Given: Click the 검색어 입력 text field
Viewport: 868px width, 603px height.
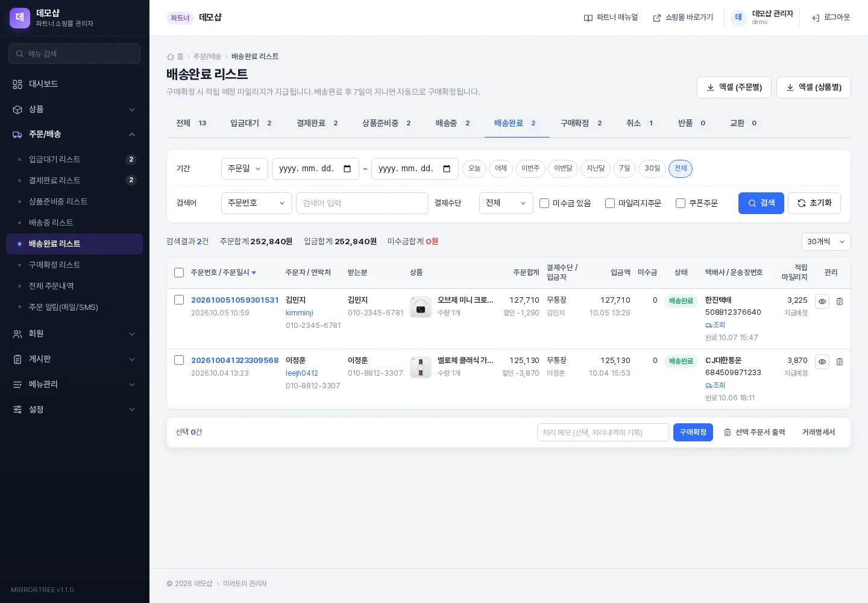Looking at the screenshot, I should (x=362, y=203).
